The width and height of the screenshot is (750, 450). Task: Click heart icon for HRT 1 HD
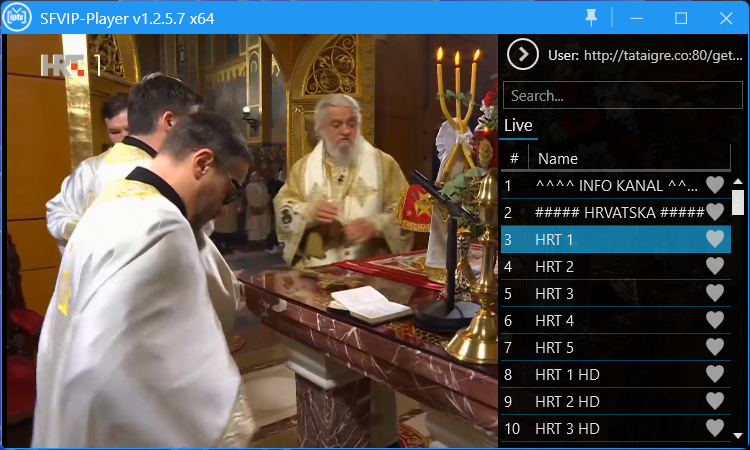[x=714, y=374]
